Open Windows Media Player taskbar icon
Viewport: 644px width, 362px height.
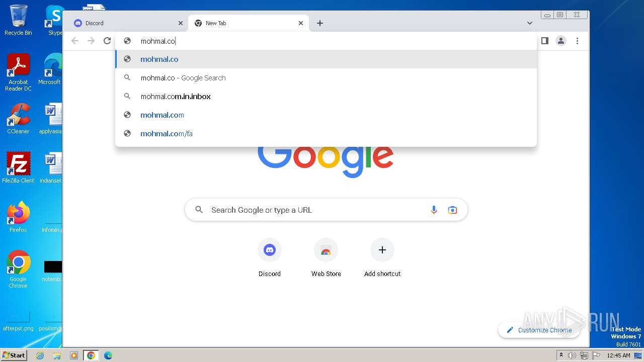[x=74, y=355]
